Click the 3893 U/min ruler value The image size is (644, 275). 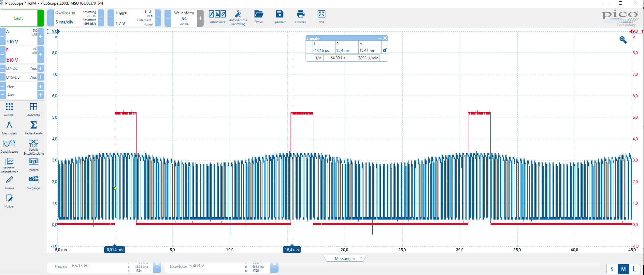pyautogui.click(x=368, y=58)
